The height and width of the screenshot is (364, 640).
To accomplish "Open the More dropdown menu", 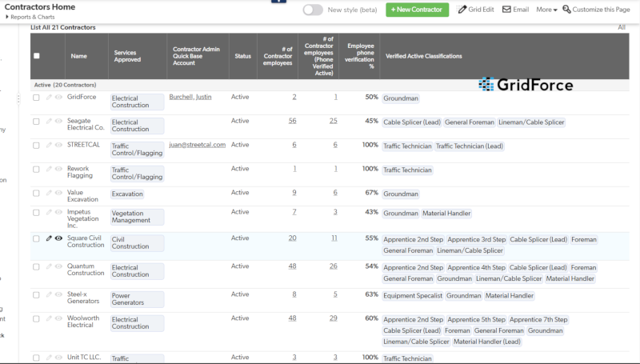I will [x=546, y=10].
